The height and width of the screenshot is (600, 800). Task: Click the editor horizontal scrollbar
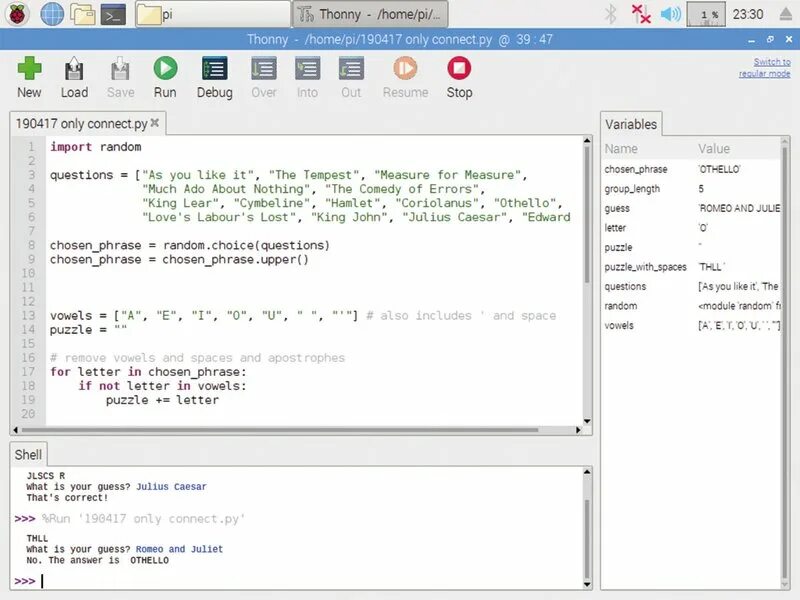(280, 430)
